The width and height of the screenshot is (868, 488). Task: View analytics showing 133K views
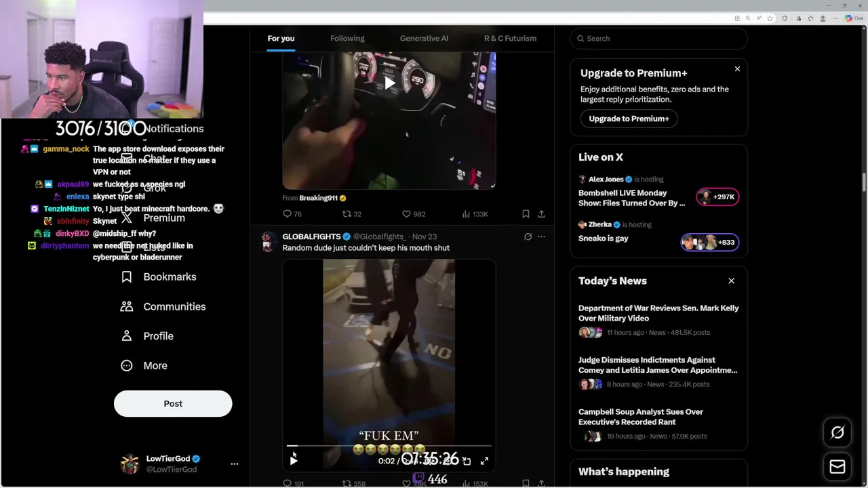pyautogui.click(x=475, y=214)
